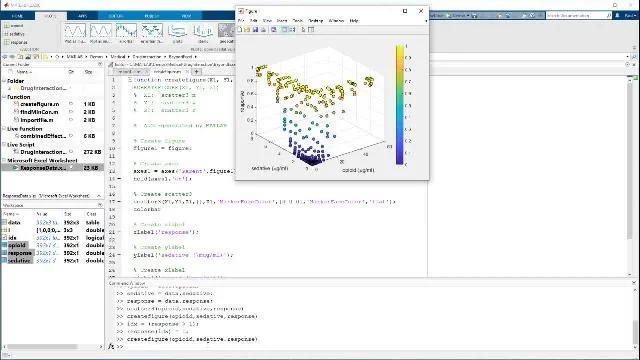
Task: Click Insert Legend icon in Figure toolbar
Action: (x=293, y=29)
